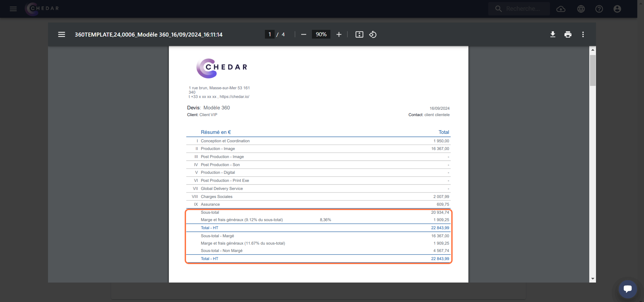644x302 pixels.
Task: Click the vertical scrollbar thumb
Action: click(593, 70)
